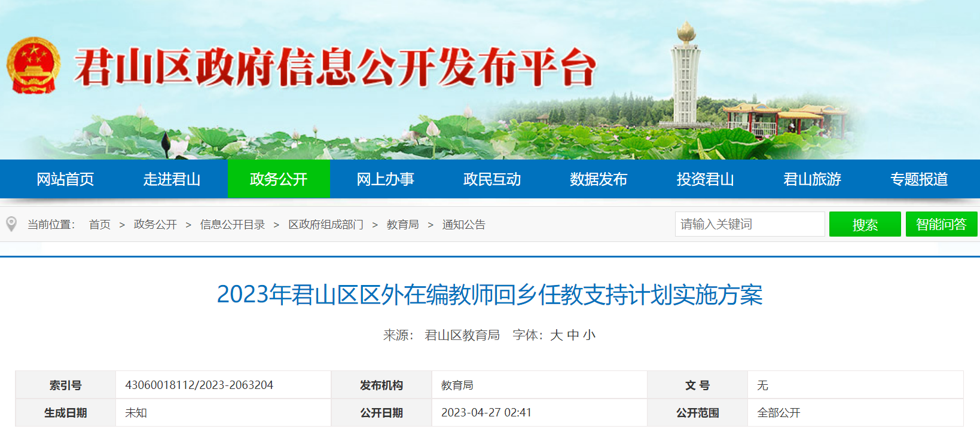Image resolution: width=980 pixels, height=429 pixels.
Task: Click breadcrumb 教育局
Action: coord(403,225)
